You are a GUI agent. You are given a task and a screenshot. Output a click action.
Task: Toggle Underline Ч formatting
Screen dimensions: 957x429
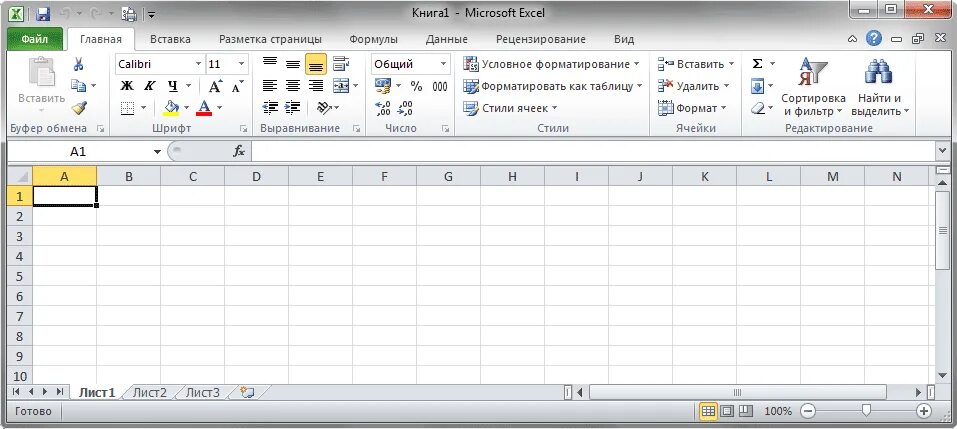click(x=173, y=86)
